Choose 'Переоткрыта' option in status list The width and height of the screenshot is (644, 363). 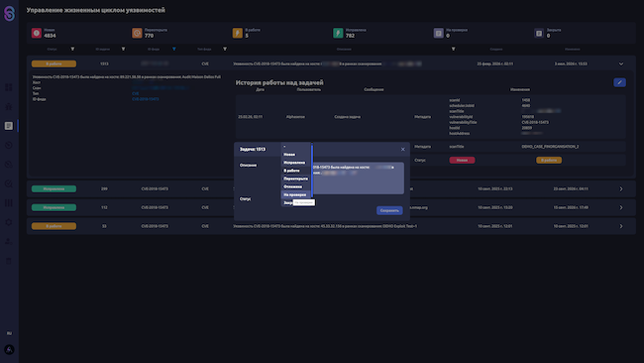coord(295,179)
